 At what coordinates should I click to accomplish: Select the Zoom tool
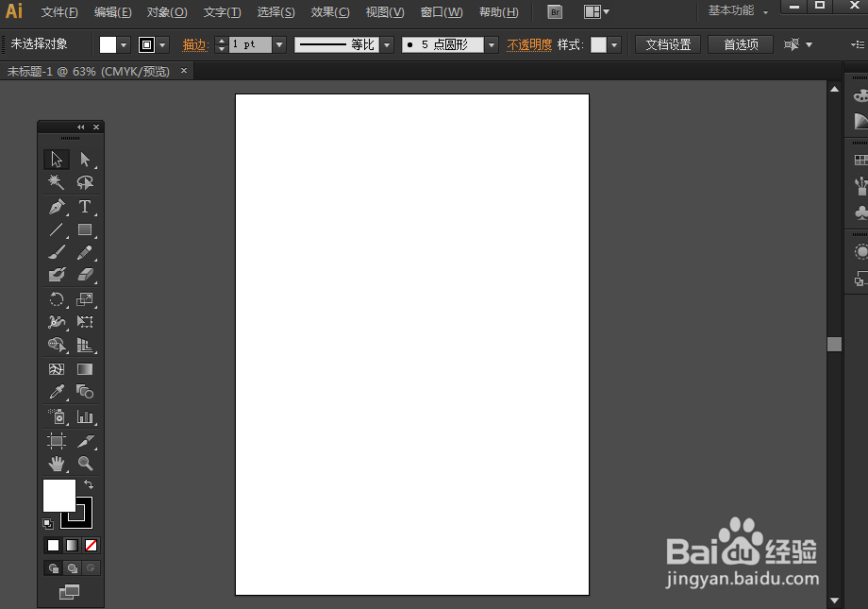click(85, 464)
